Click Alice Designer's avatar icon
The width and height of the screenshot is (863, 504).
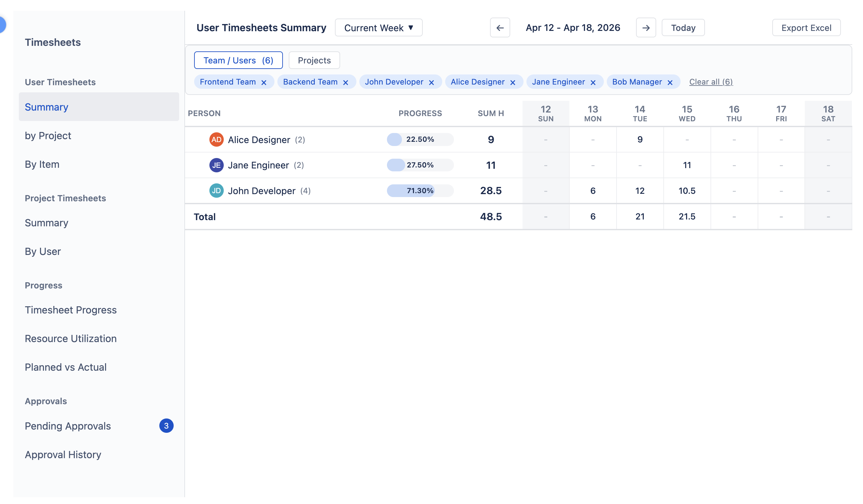216,139
